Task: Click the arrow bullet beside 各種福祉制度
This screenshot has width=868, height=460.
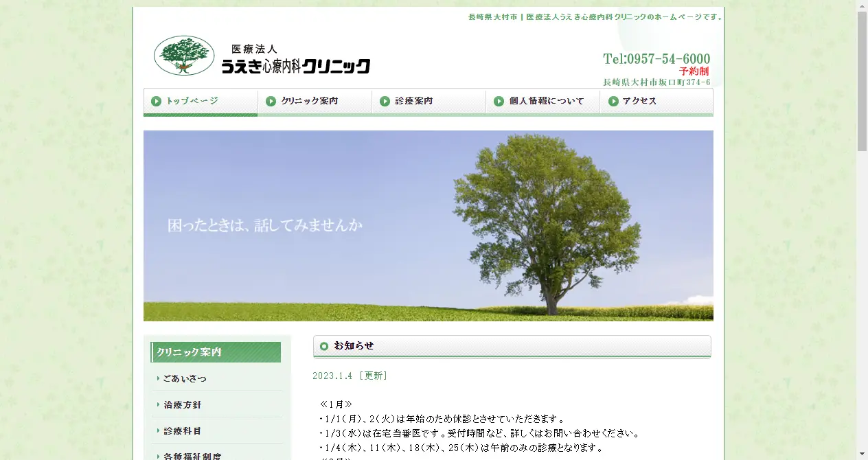Action: pos(157,455)
